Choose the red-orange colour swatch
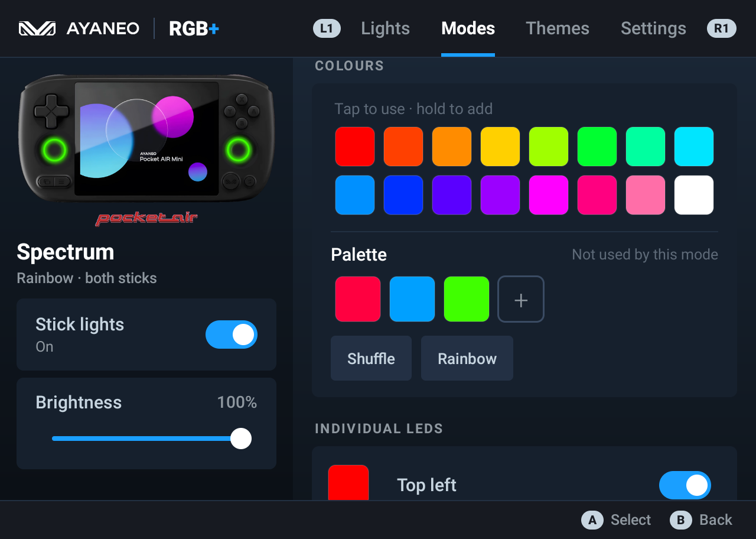 pos(403,147)
